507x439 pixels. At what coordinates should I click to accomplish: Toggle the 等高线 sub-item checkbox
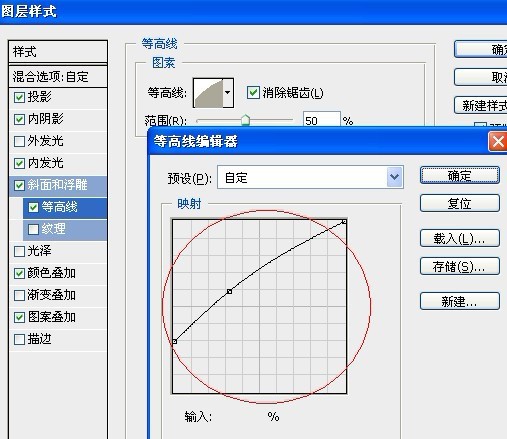(33, 207)
